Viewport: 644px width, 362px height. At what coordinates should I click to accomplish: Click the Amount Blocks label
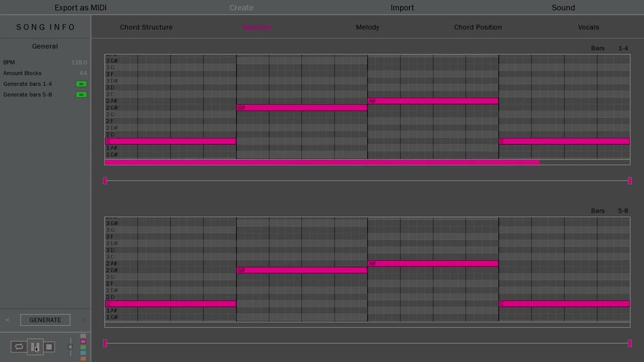tap(22, 73)
